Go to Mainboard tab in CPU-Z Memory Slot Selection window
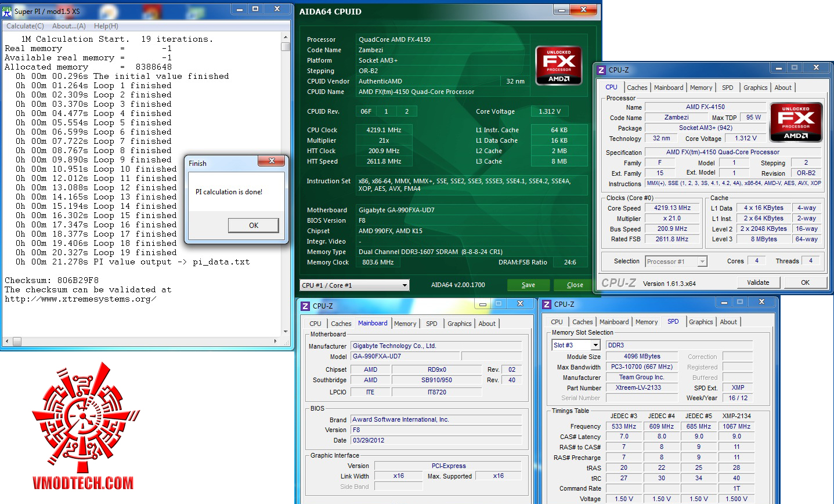834x504 pixels. (614, 322)
